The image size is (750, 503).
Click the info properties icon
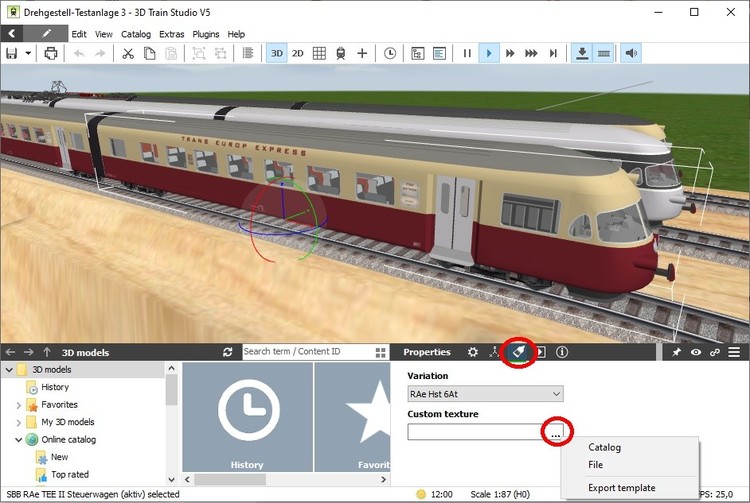[x=562, y=352]
